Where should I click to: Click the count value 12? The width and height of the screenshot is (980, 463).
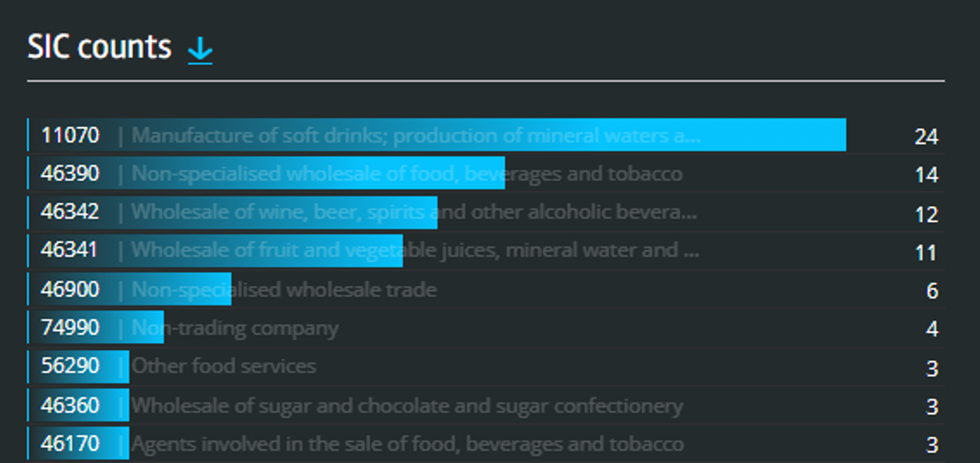coord(926,214)
